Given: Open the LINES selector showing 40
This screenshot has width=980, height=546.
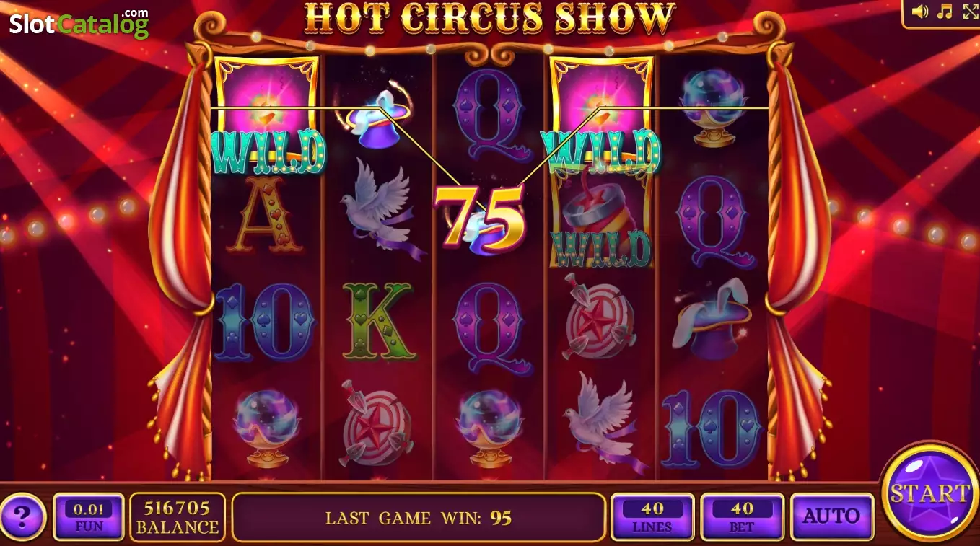Looking at the screenshot, I should pyautogui.click(x=652, y=516).
